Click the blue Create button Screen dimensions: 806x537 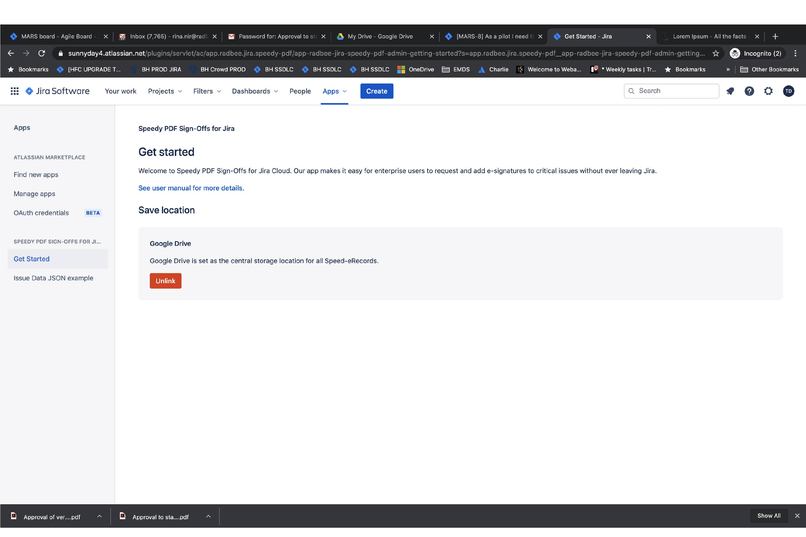376,91
